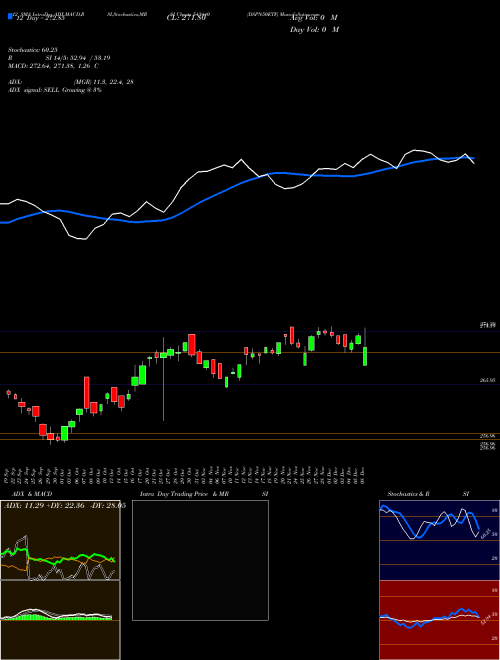Click the '265.95' price level label
500x660 pixels.
(487, 380)
